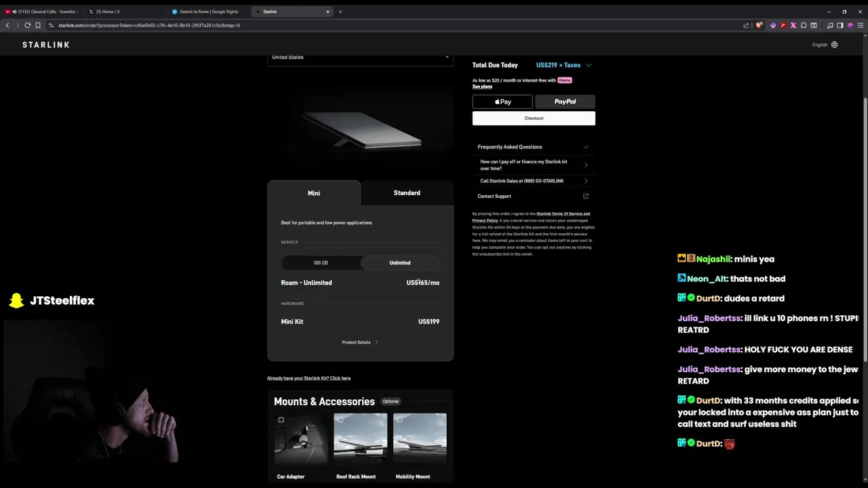Click Already have your Starlink Kit link

[309, 378]
